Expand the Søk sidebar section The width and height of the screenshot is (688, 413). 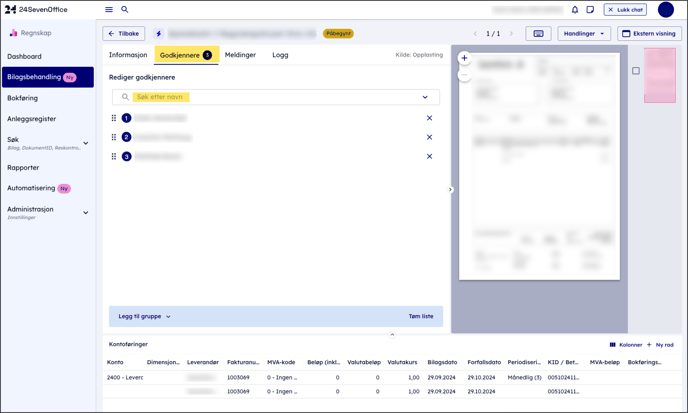pyautogui.click(x=85, y=143)
